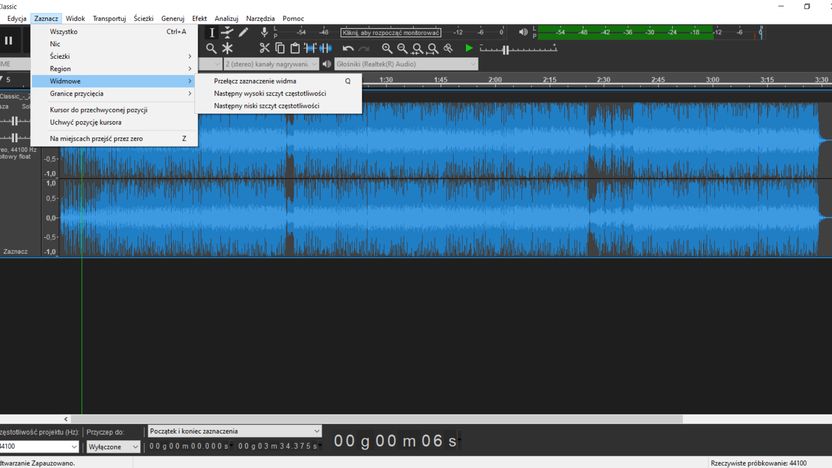
Task: Select Następny wysoki szczyt częstotliwości
Action: (x=279, y=93)
